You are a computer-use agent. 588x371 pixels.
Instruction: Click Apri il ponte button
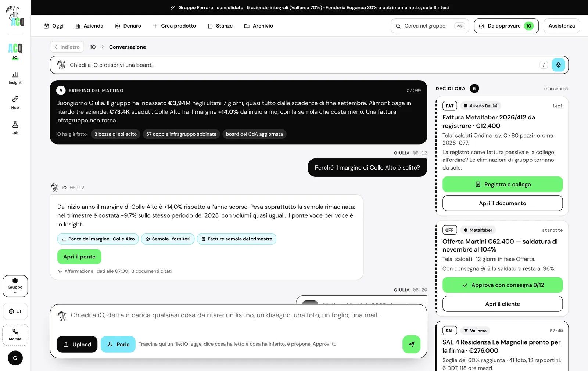tap(79, 257)
